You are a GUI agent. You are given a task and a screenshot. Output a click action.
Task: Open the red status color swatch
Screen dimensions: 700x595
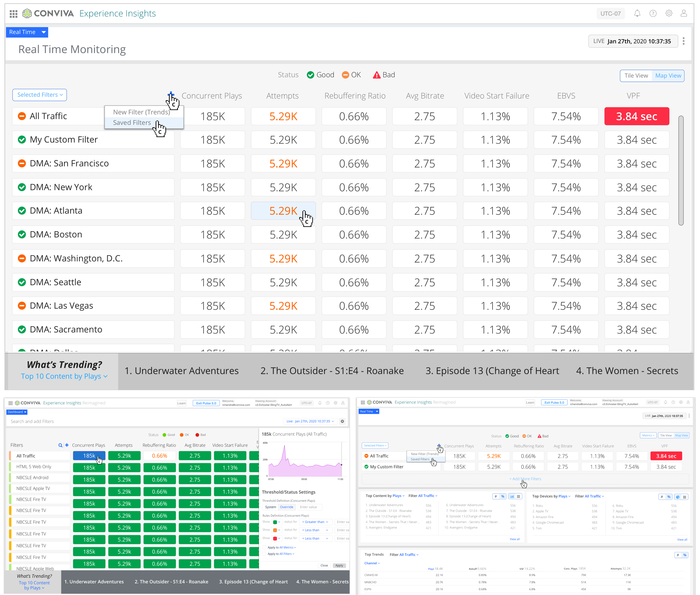pos(277,539)
